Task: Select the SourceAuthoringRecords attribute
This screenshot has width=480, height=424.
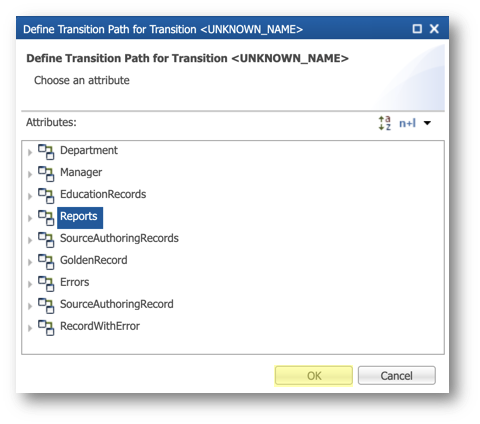Action: 119,238
